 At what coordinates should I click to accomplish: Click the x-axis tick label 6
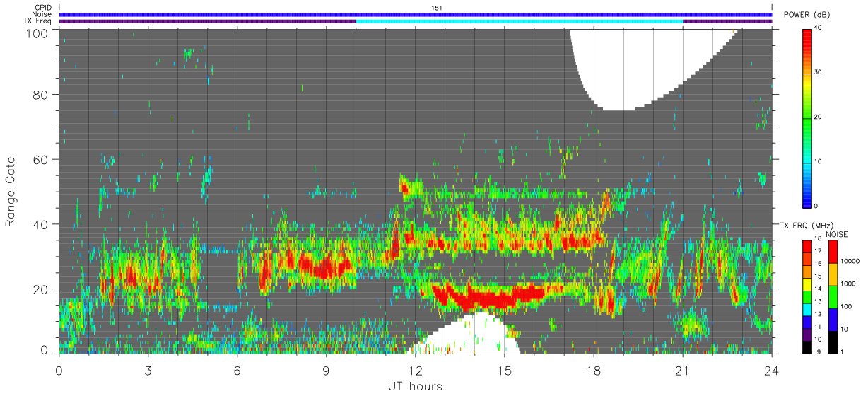pyautogui.click(x=237, y=371)
